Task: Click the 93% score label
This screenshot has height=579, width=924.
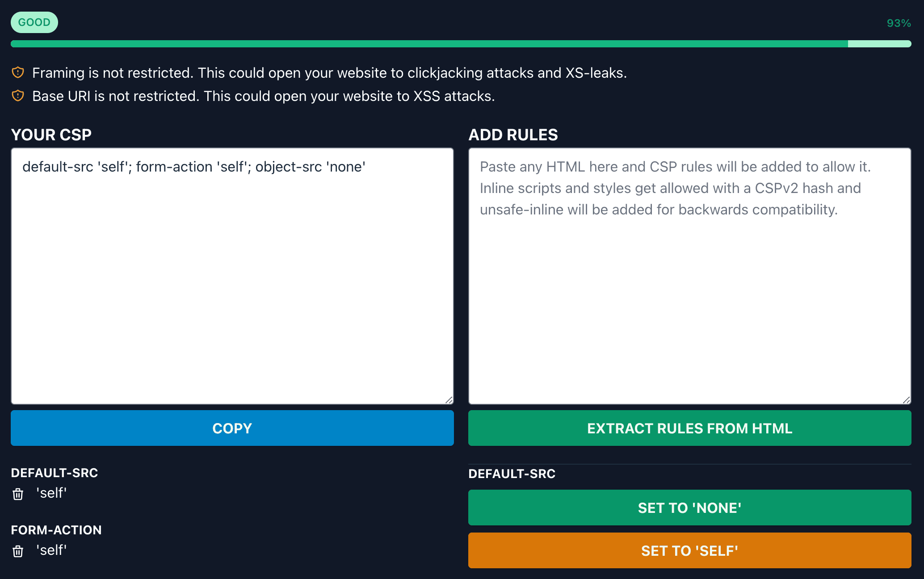Action: pos(899,23)
